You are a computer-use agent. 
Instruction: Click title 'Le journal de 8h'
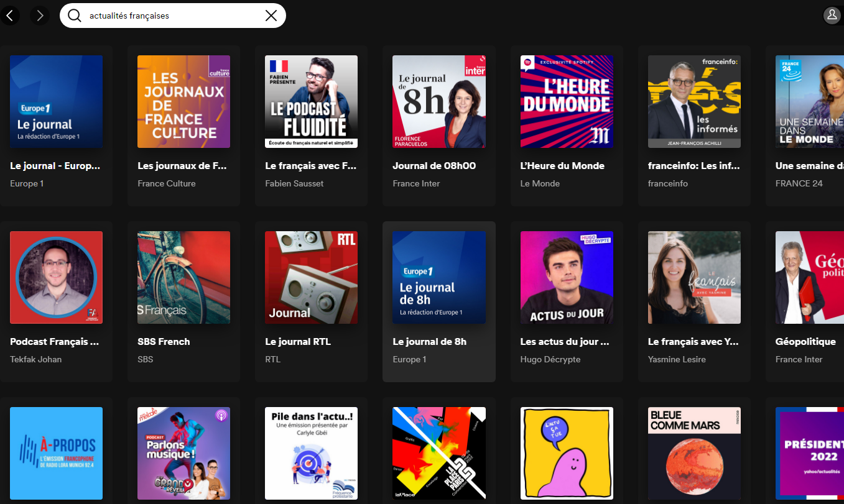[x=430, y=342]
